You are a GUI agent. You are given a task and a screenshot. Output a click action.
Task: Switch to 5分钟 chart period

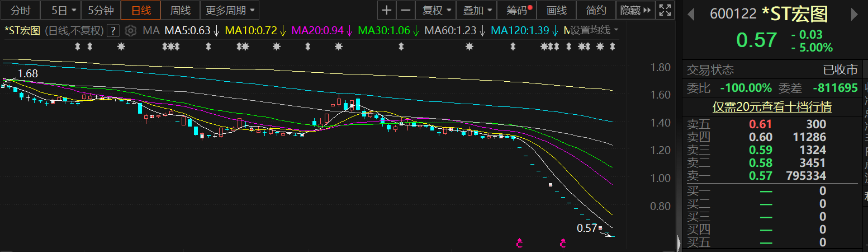101,10
